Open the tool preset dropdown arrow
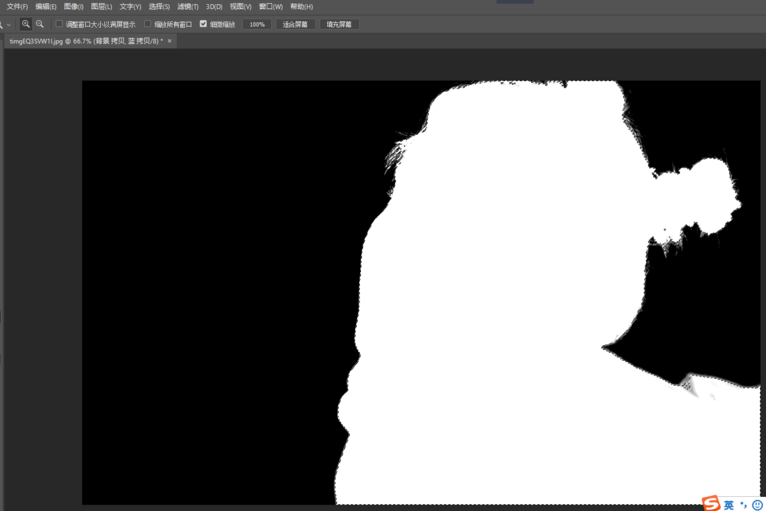The image size is (766, 511). pyautogui.click(x=9, y=24)
